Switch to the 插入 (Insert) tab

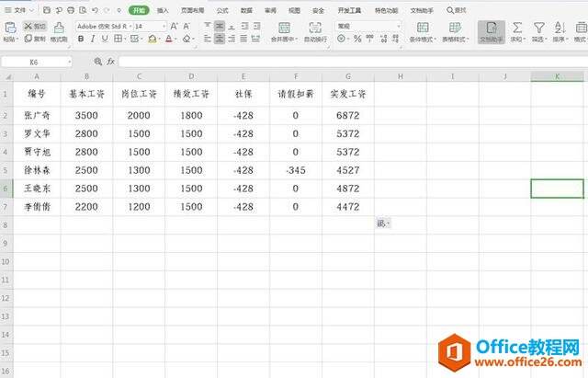point(163,10)
